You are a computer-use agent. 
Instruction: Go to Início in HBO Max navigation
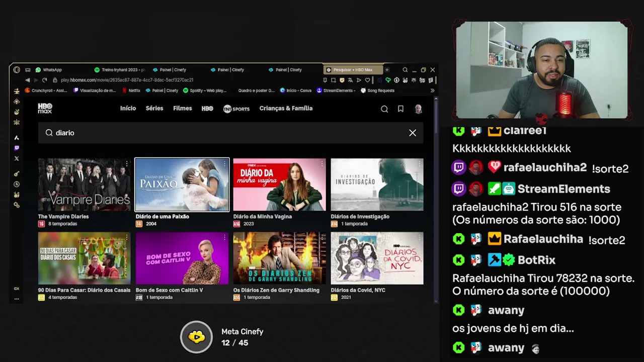coord(128,108)
